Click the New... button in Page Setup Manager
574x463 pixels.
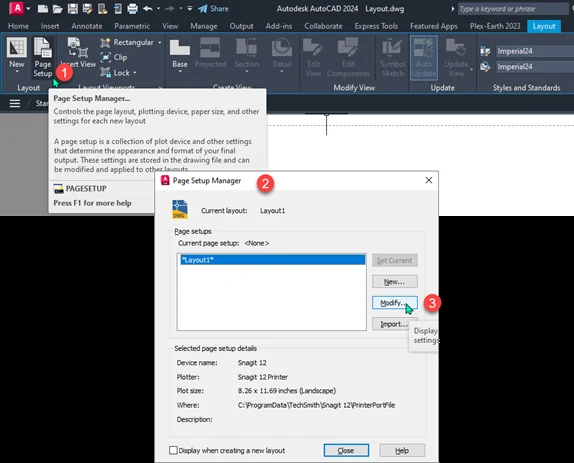(x=395, y=282)
